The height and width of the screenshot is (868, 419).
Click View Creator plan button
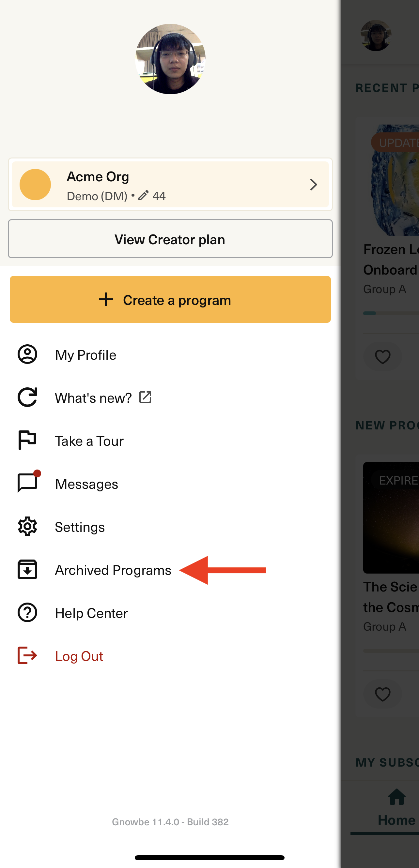170,239
